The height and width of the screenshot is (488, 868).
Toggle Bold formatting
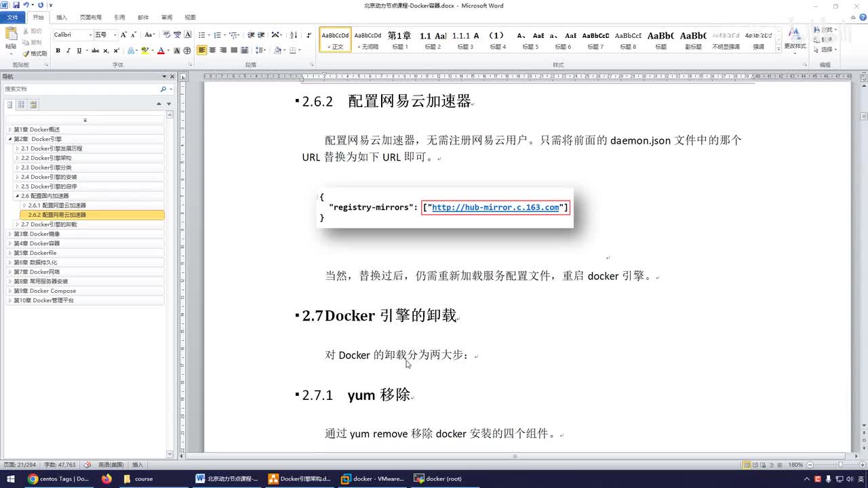(x=58, y=50)
